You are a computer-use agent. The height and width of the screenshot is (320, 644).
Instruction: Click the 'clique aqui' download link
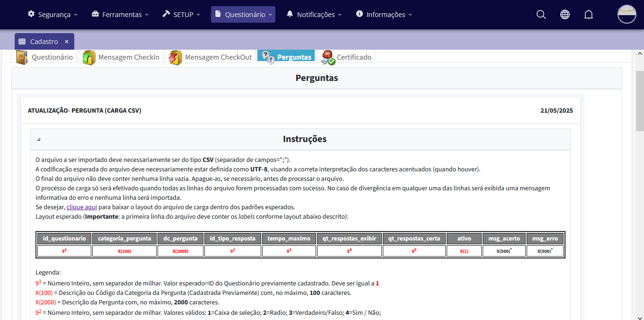click(82, 207)
